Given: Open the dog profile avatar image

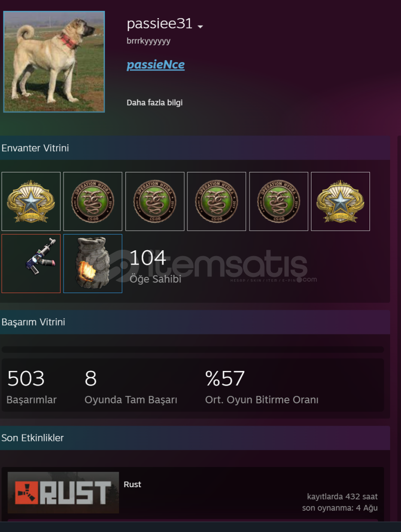Looking at the screenshot, I should 54,62.
